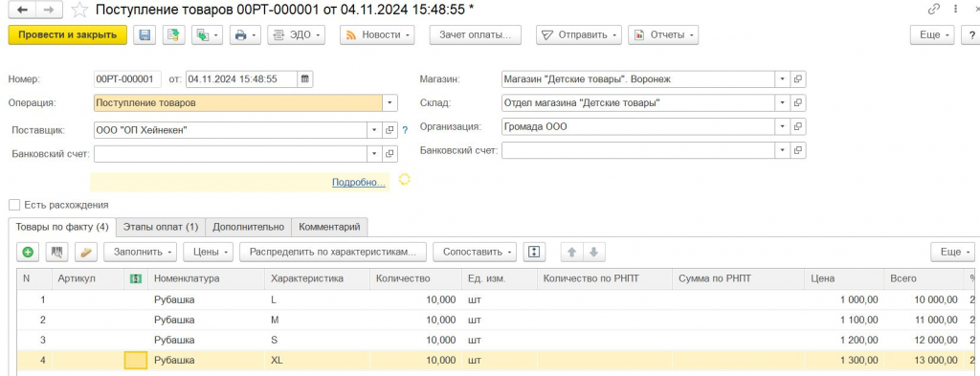Add document to favorites with star icon
Image resolution: width=980 pixels, height=376 pixels.
(79, 10)
